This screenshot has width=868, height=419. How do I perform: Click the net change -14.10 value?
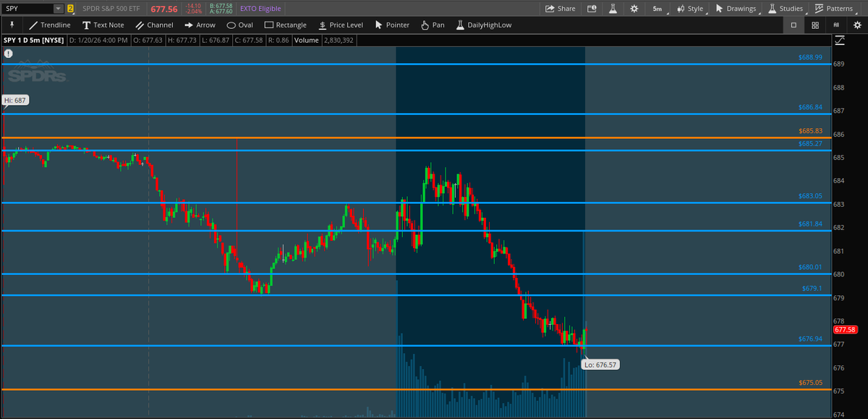(193, 6)
